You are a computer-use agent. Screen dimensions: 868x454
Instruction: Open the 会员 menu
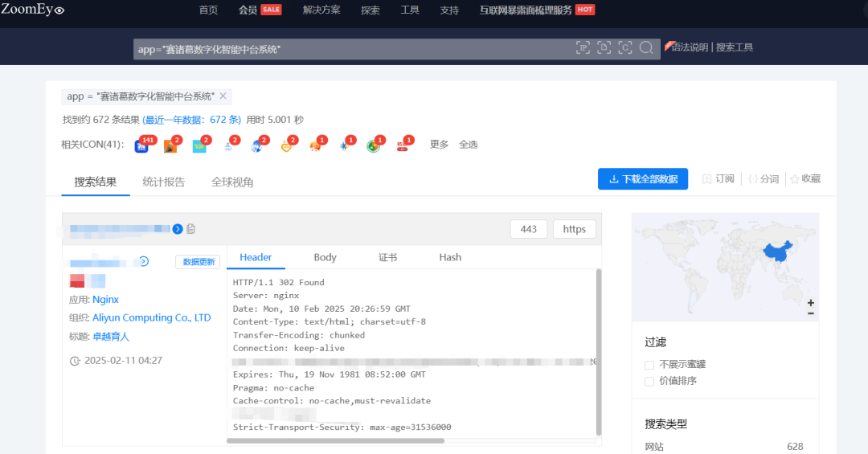click(x=248, y=10)
